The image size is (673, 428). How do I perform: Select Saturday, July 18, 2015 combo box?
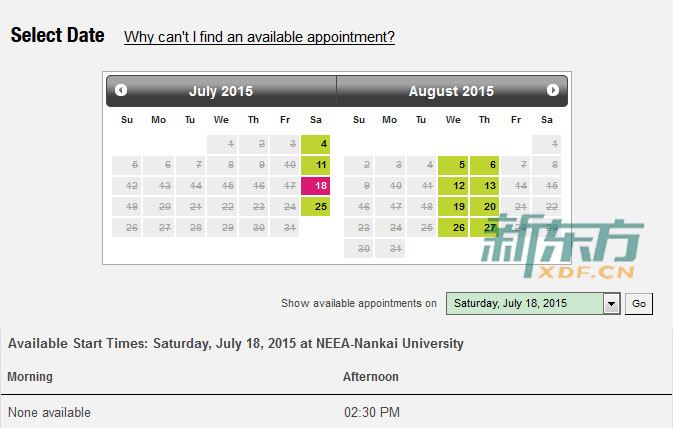coord(533,304)
